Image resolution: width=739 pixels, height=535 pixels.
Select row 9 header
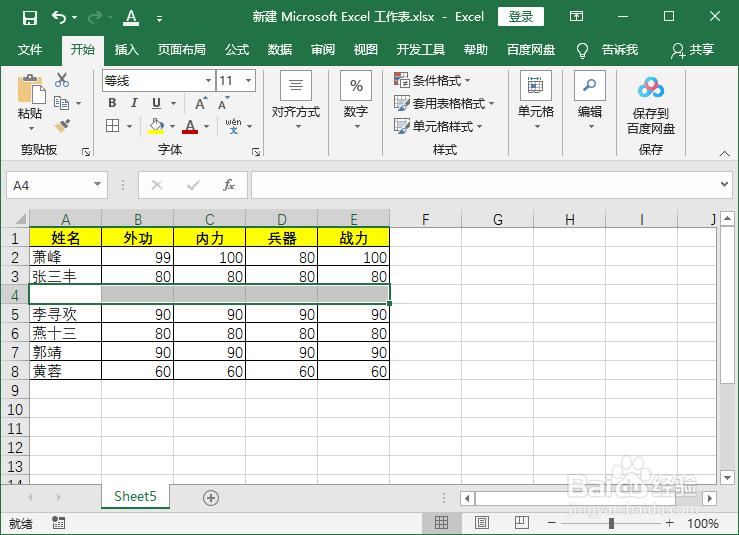pos(15,390)
